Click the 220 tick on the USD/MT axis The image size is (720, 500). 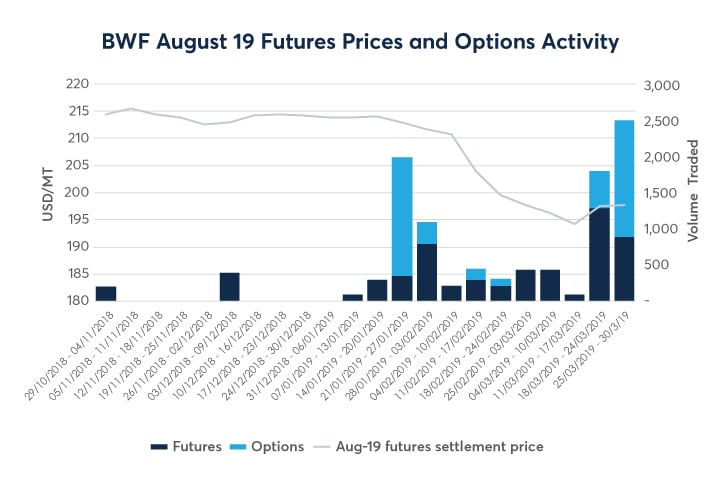pyautogui.click(x=75, y=85)
